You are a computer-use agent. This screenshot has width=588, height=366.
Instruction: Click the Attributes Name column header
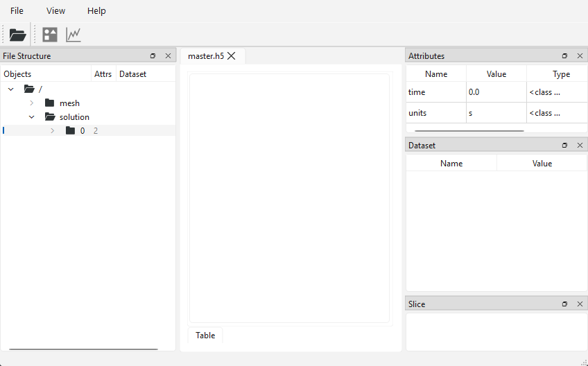click(x=436, y=74)
